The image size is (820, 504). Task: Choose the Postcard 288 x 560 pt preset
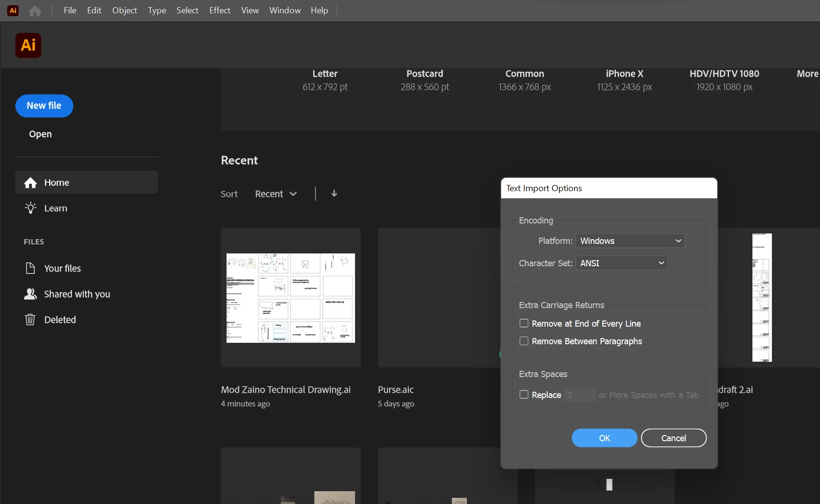(x=425, y=80)
